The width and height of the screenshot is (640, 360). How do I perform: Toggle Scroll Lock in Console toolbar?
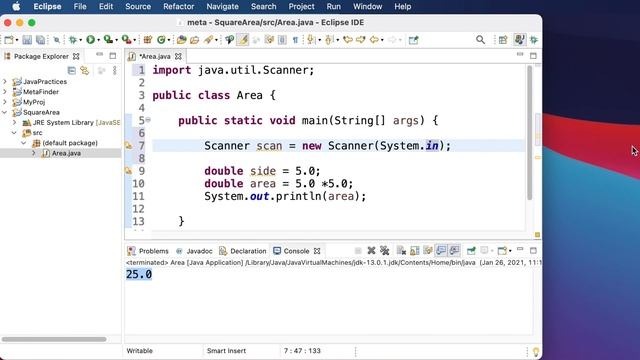pos(415,250)
